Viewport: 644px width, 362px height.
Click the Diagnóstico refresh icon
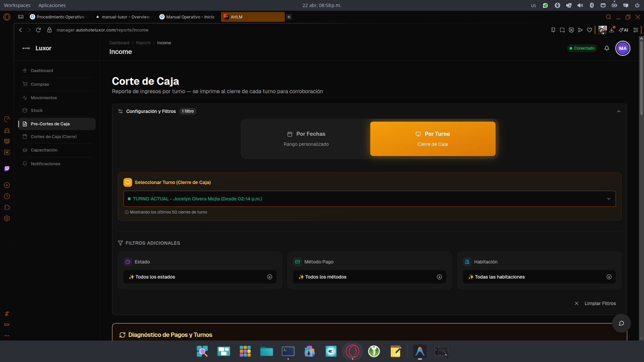tap(122, 335)
